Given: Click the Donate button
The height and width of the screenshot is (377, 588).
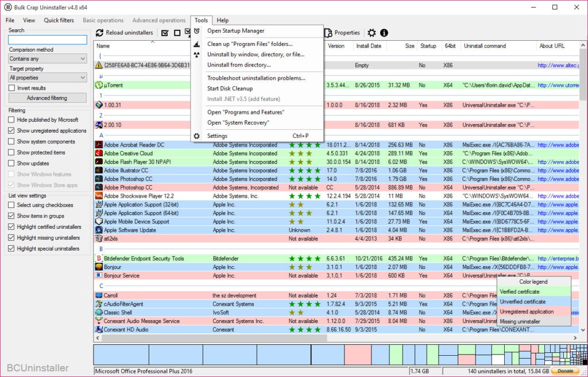Looking at the screenshot, I should [x=565, y=371].
